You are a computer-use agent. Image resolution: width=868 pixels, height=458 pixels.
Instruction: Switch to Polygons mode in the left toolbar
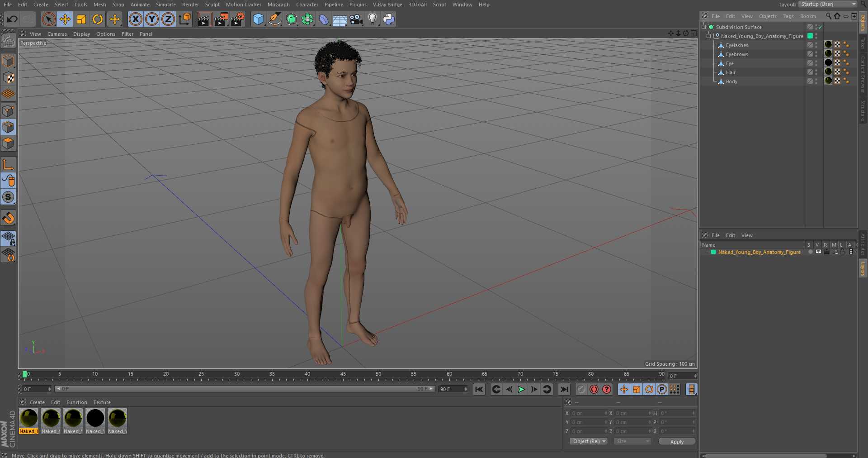8,143
